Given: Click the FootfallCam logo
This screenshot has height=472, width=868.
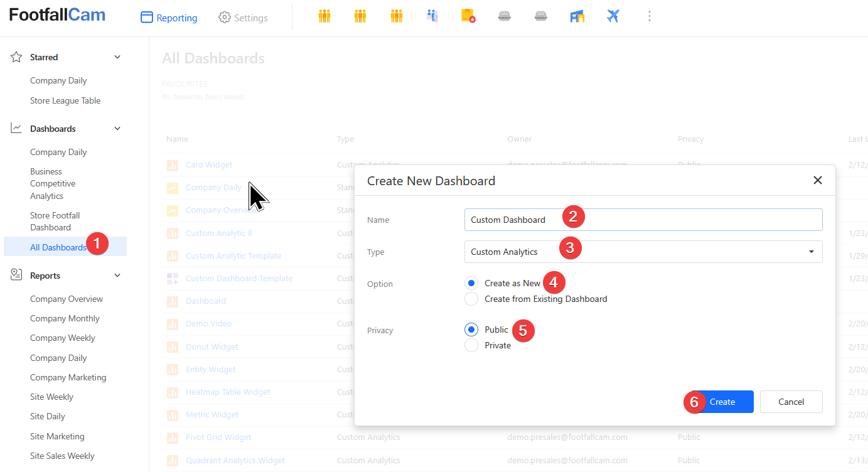Looking at the screenshot, I should tap(57, 15).
